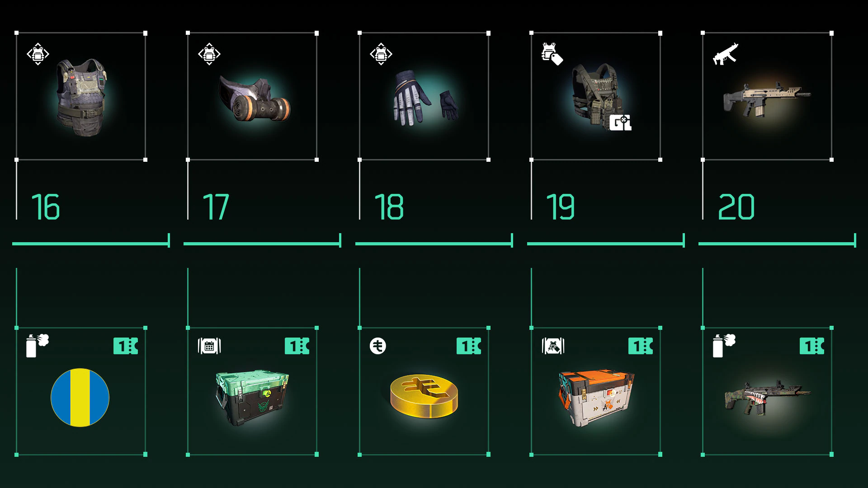The height and width of the screenshot is (488, 868).
Task: Select the orange-lid fox crate reward
Action: point(596,399)
